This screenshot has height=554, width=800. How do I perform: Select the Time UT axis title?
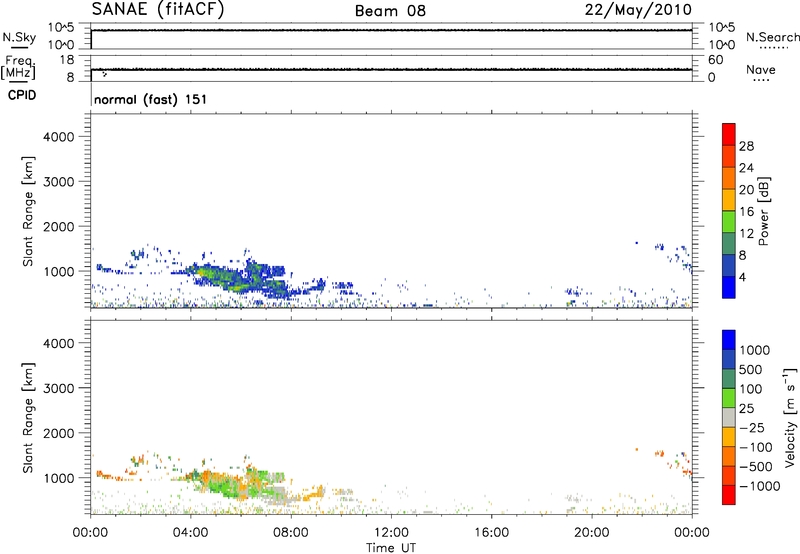coord(391,548)
